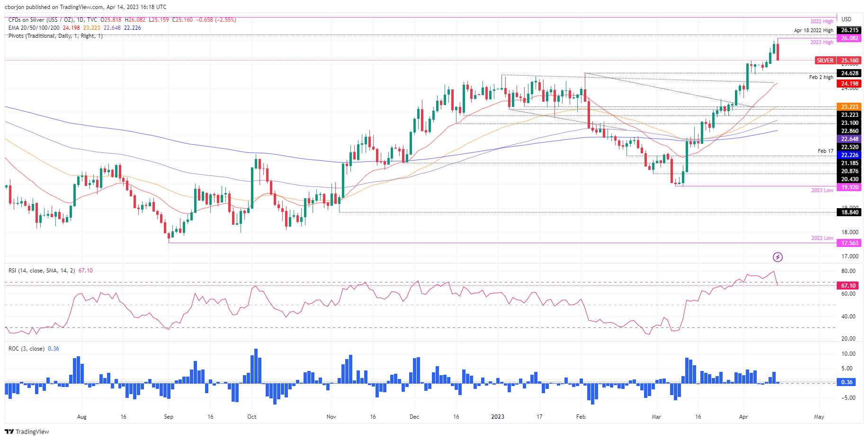Click the blue 22.226 axis label
The image size is (868, 440).
pos(850,155)
